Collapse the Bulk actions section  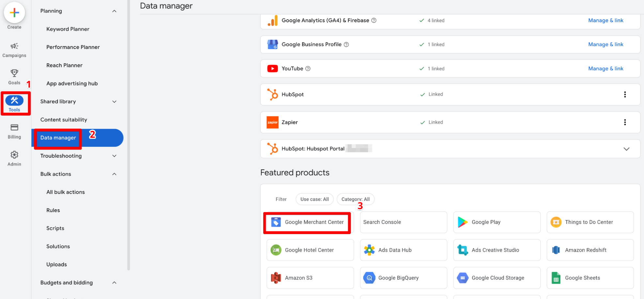coord(114,174)
